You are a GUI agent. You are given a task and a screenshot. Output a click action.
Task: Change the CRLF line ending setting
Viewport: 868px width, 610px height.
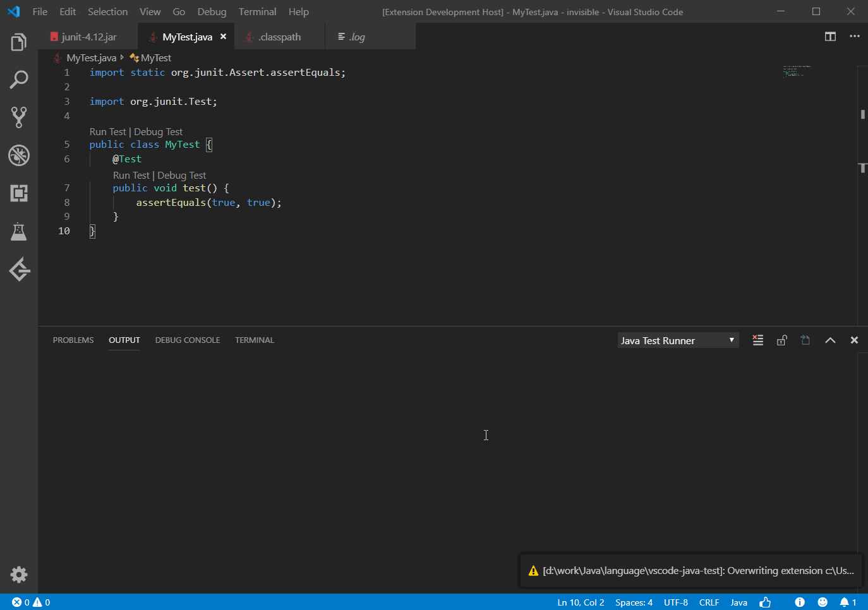709,602
